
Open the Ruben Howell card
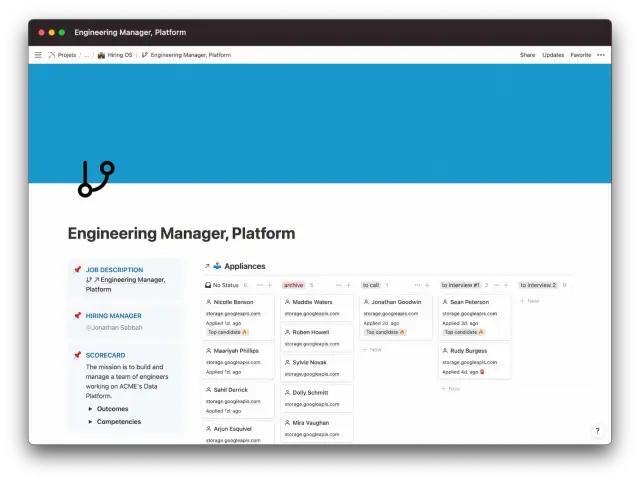(317, 338)
